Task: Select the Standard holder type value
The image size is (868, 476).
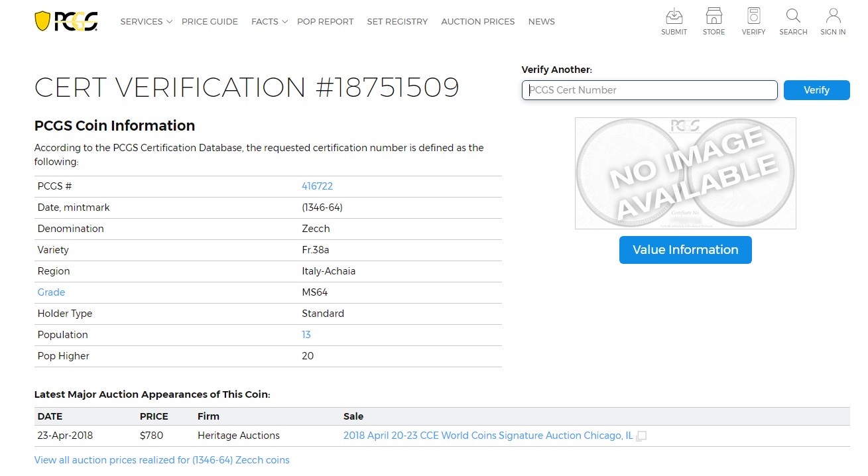Action: pyautogui.click(x=323, y=314)
